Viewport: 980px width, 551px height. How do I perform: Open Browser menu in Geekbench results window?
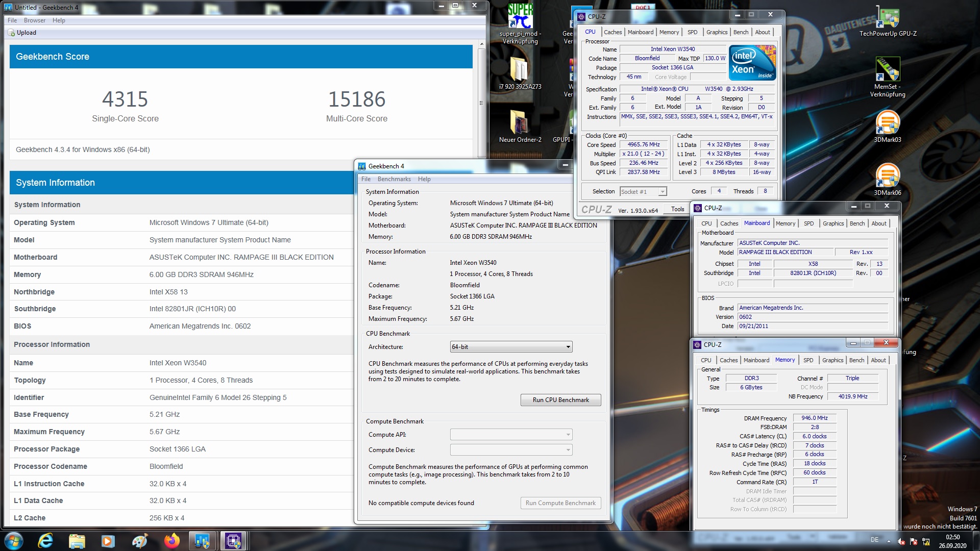pos(35,20)
